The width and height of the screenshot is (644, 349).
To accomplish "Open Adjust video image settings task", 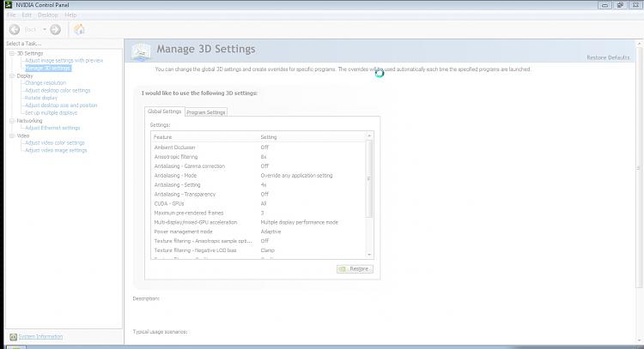I will pyautogui.click(x=56, y=151).
